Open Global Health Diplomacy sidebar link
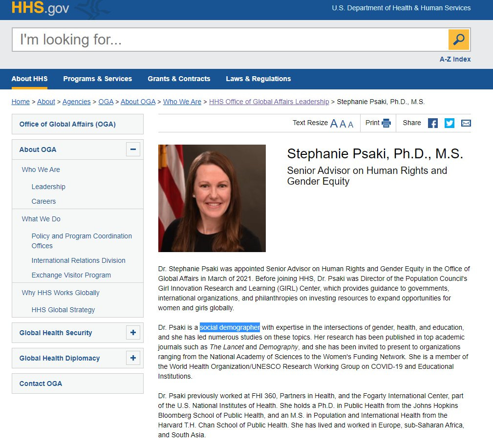Viewport: 493px width, 448px height. pyautogui.click(x=60, y=359)
